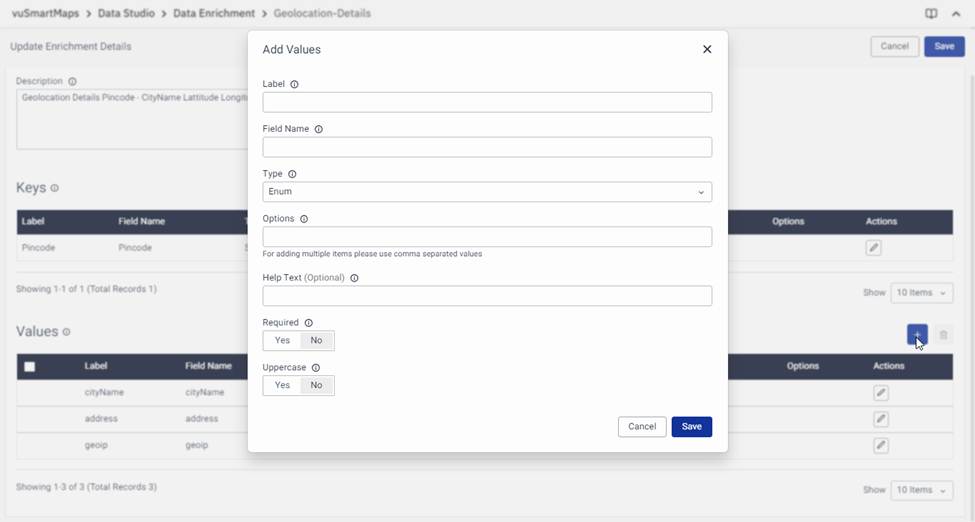Save the new value in dialog
This screenshot has width=975, height=522.
pyautogui.click(x=691, y=427)
